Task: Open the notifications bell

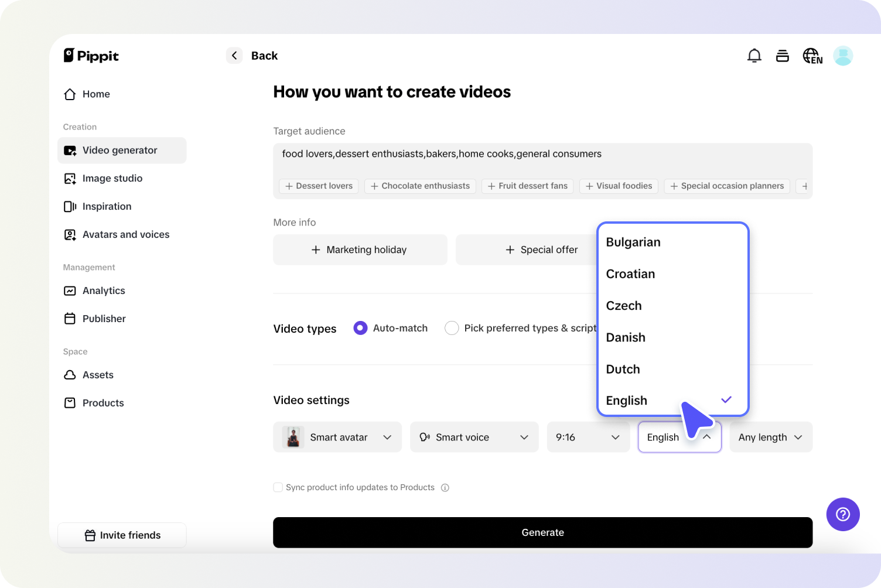Action: 754,56
